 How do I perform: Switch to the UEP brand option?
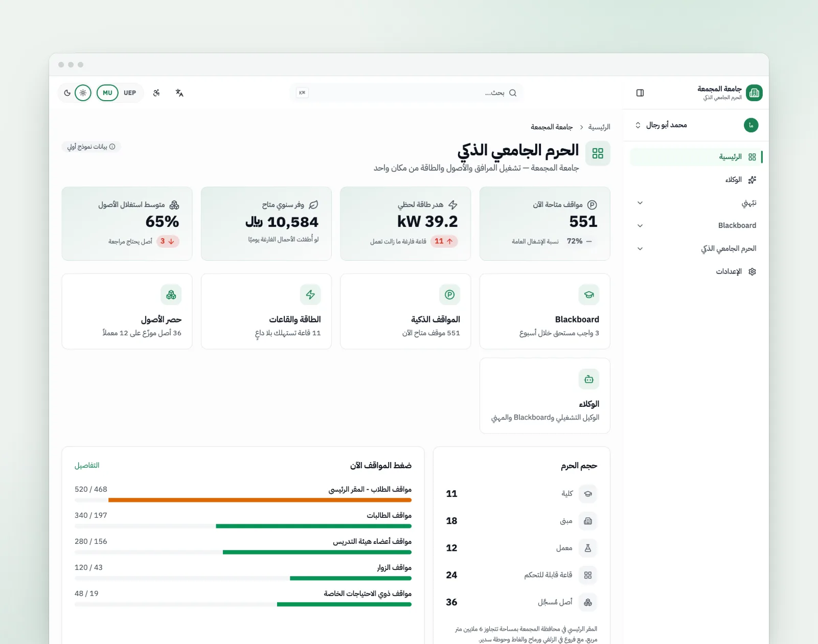[130, 93]
